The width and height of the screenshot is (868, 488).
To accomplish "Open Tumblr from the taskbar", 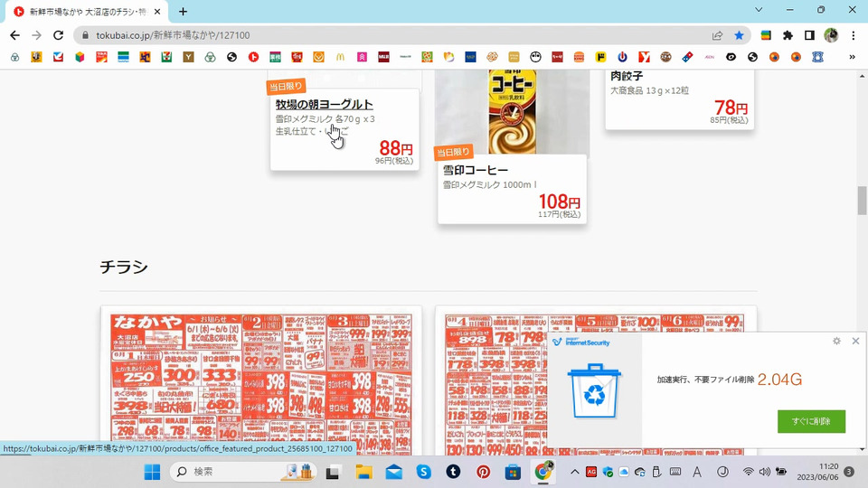I will click(x=453, y=472).
